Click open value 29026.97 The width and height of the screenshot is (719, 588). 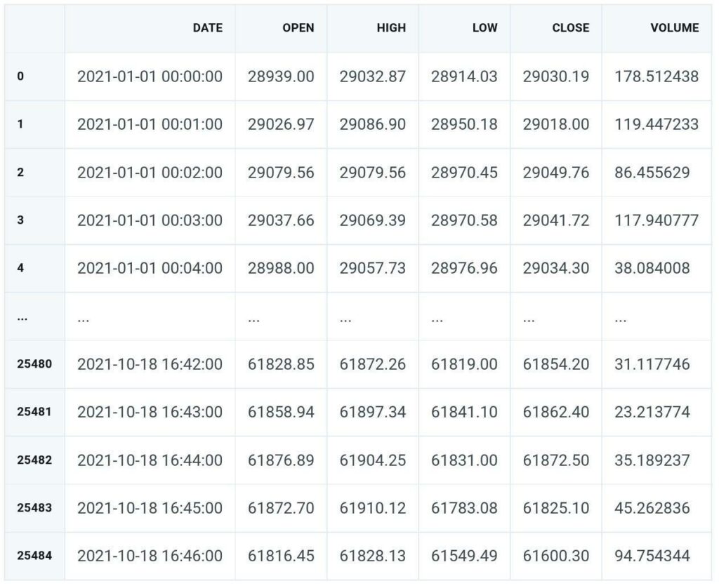[281, 124]
